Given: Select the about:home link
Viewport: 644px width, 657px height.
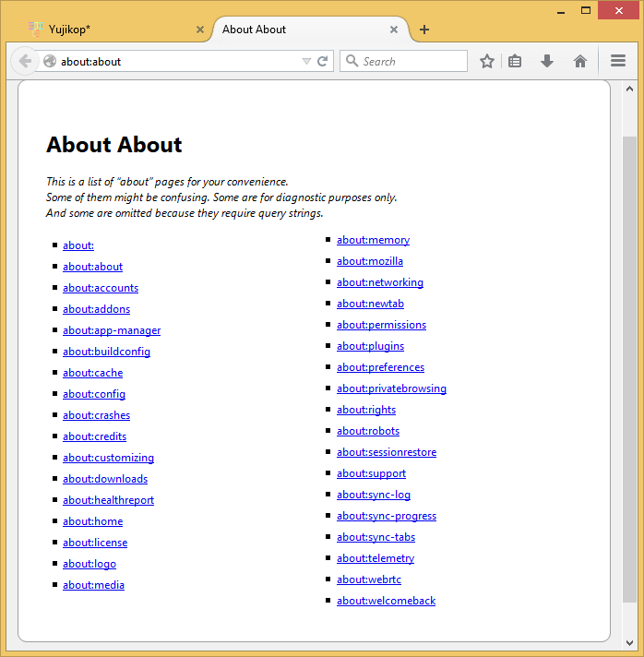Looking at the screenshot, I should coord(92,521).
